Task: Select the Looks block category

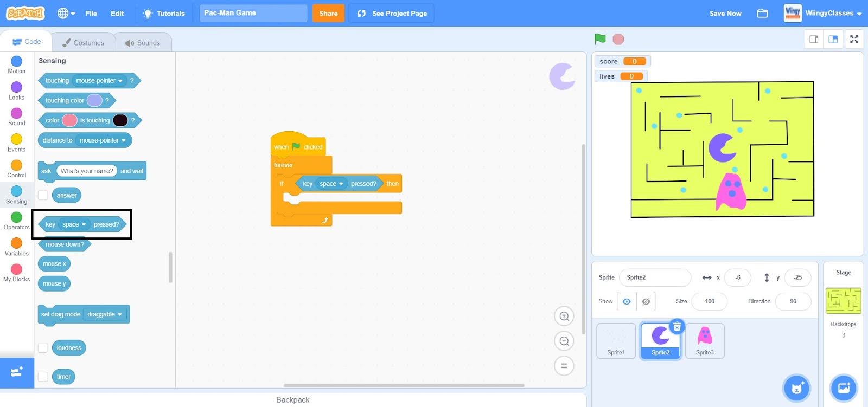Action: coord(16,91)
